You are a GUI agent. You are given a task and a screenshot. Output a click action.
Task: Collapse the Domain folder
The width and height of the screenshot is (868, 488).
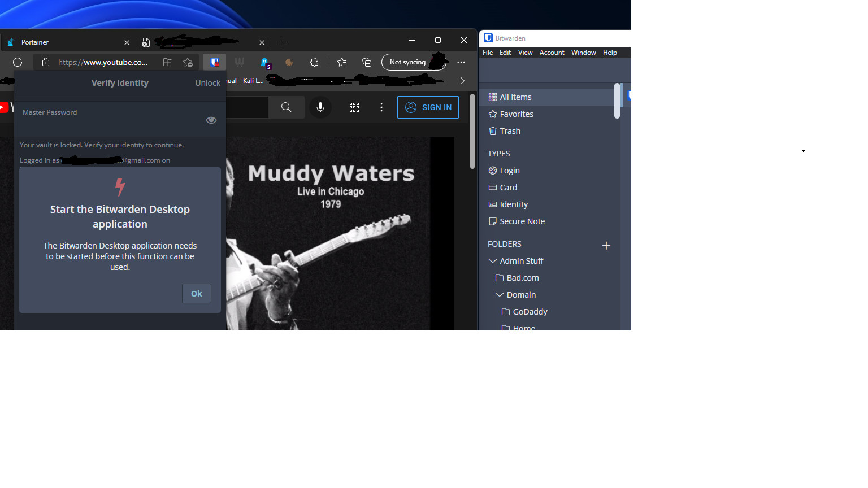pos(499,294)
